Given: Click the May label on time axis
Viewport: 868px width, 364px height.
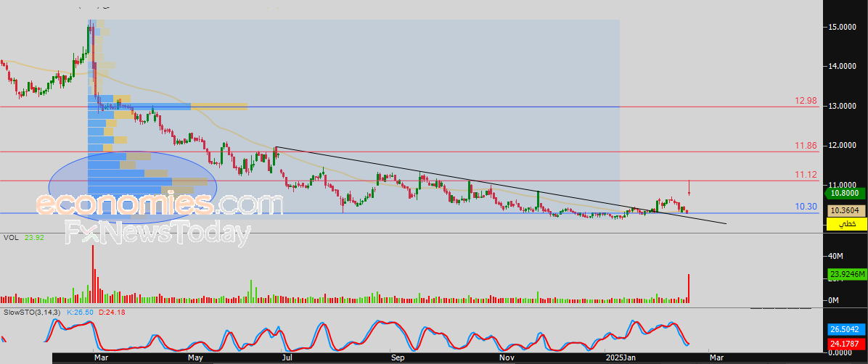Looking at the screenshot, I should click(195, 358).
